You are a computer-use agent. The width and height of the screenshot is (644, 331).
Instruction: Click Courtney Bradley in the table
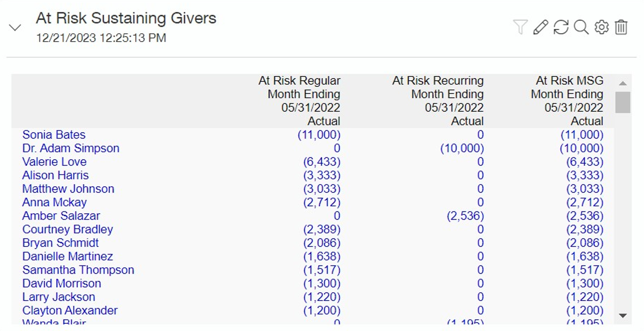pyautogui.click(x=67, y=229)
